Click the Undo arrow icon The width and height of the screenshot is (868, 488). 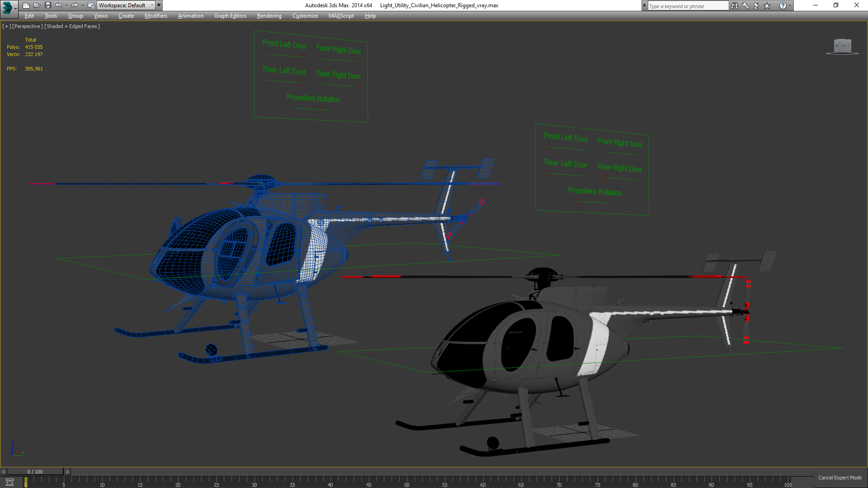coord(58,5)
